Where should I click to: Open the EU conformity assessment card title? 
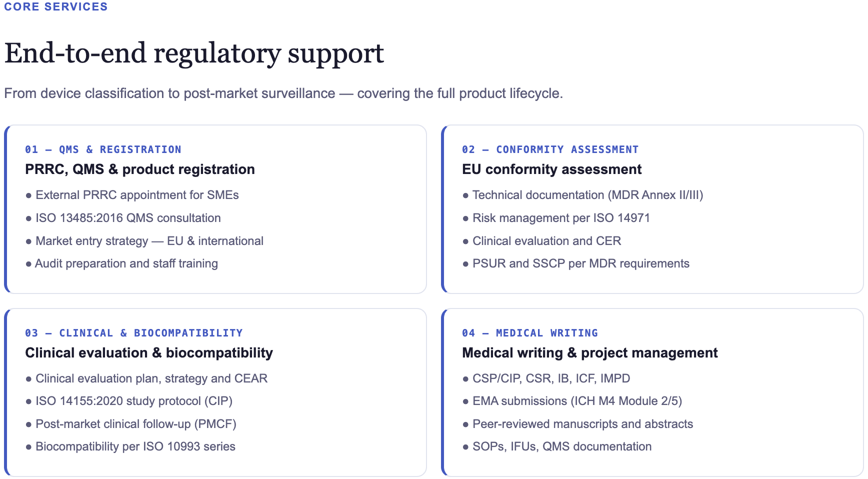[x=551, y=169]
